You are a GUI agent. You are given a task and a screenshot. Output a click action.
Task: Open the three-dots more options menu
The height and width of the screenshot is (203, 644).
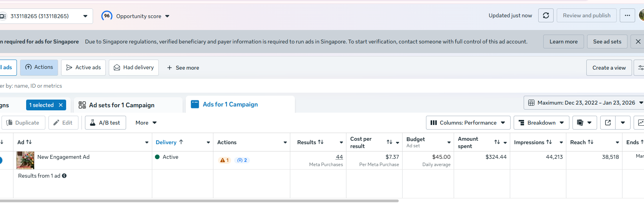(627, 16)
